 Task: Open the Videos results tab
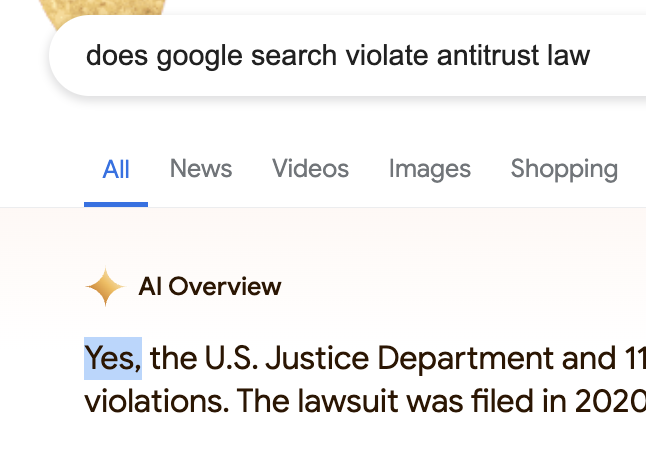(x=310, y=169)
